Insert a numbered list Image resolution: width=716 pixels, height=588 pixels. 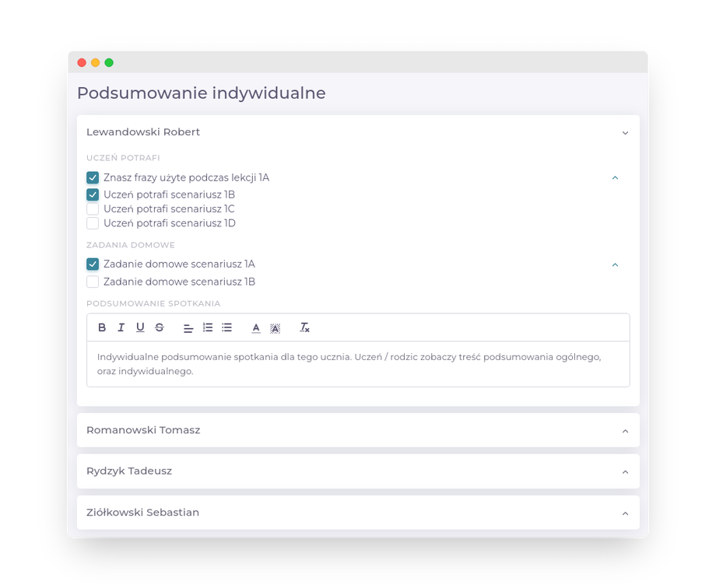tap(208, 327)
